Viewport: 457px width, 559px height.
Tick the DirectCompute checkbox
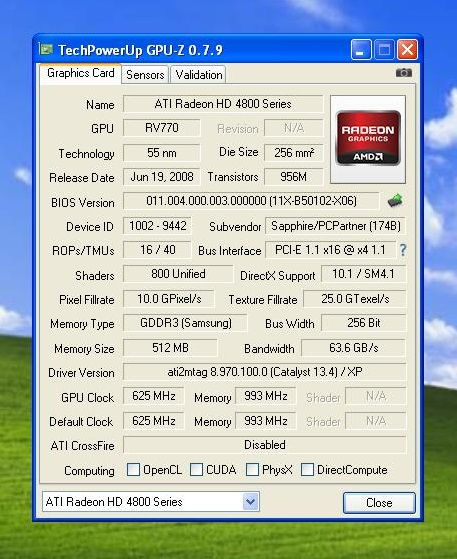[x=307, y=470]
